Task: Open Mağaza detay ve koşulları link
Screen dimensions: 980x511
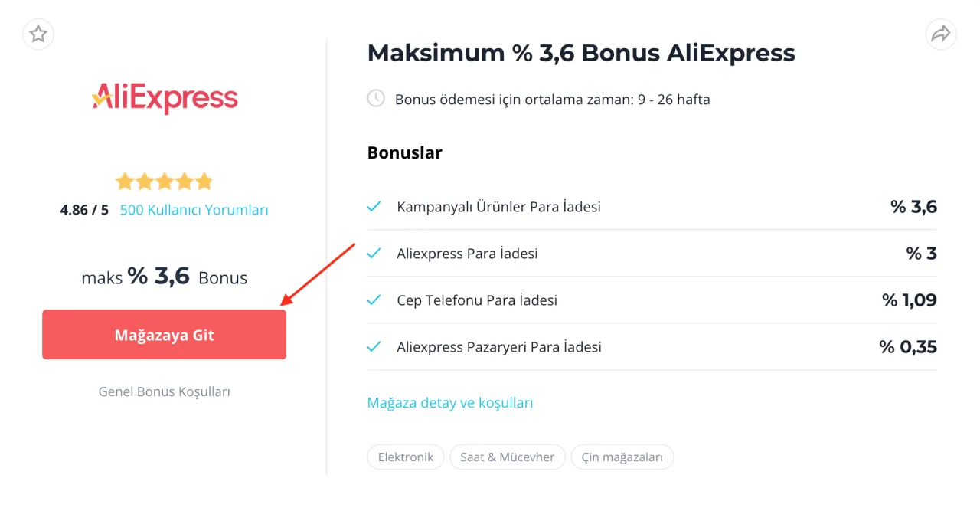Action: 450,403
